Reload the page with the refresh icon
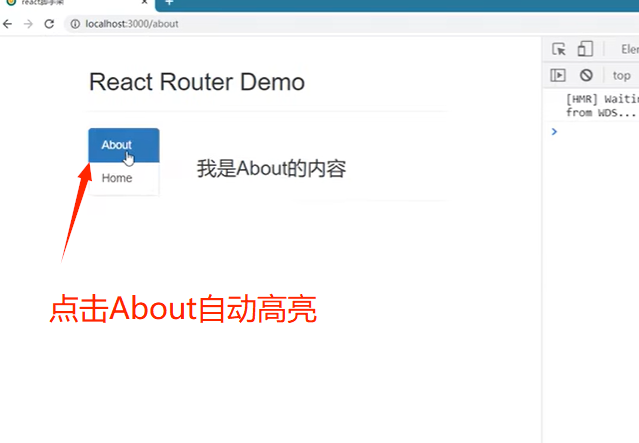 [49, 24]
